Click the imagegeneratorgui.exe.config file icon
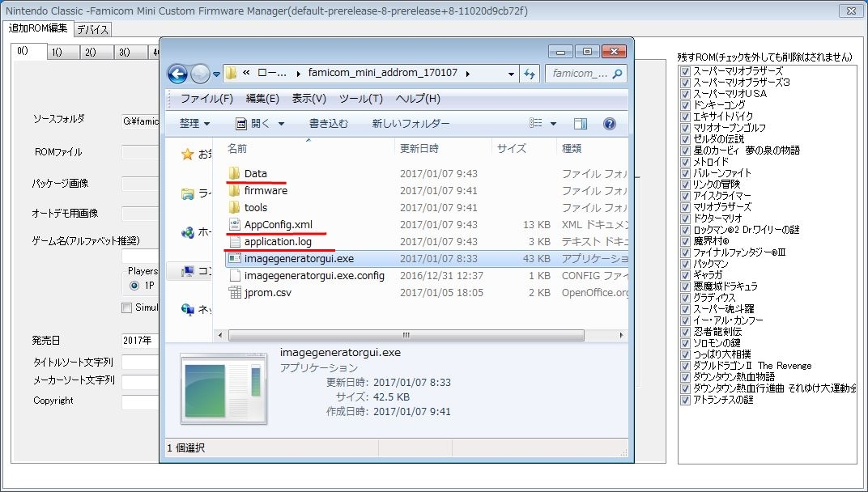This screenshot has height=492, width=868. pyautogui.click(x=235, y=276)
